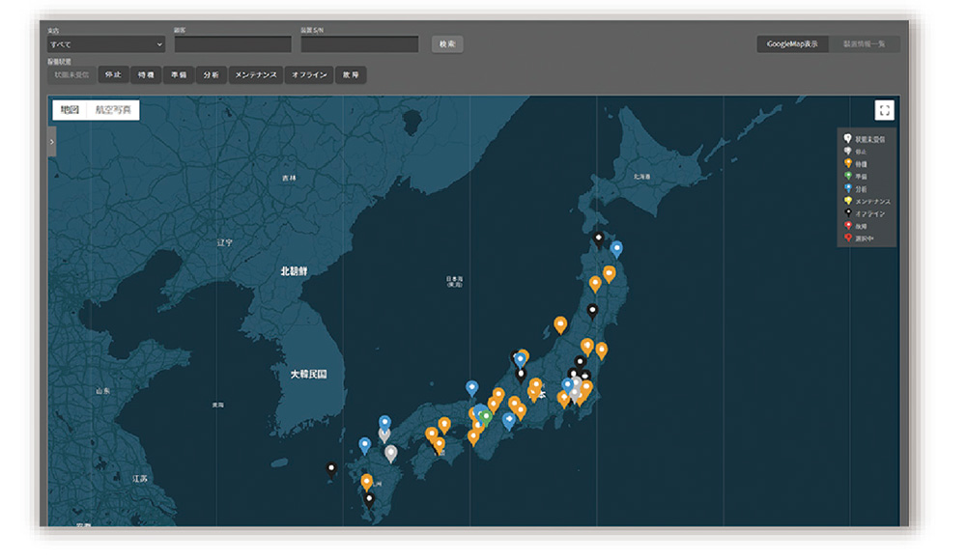Click the メンテナンス yellow legend pin
Image resolution: width=966 pixels, height=560 pixels.
coord(848,201)
